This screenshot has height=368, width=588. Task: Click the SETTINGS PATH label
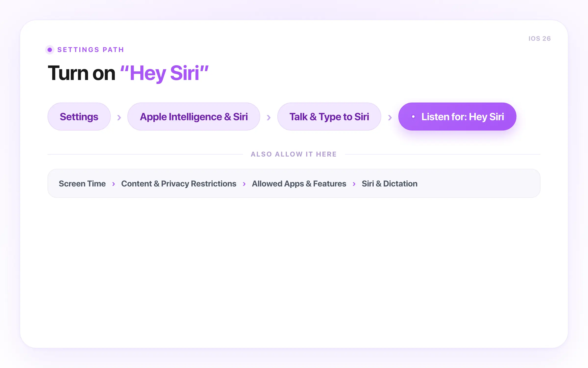coord(91,50)
